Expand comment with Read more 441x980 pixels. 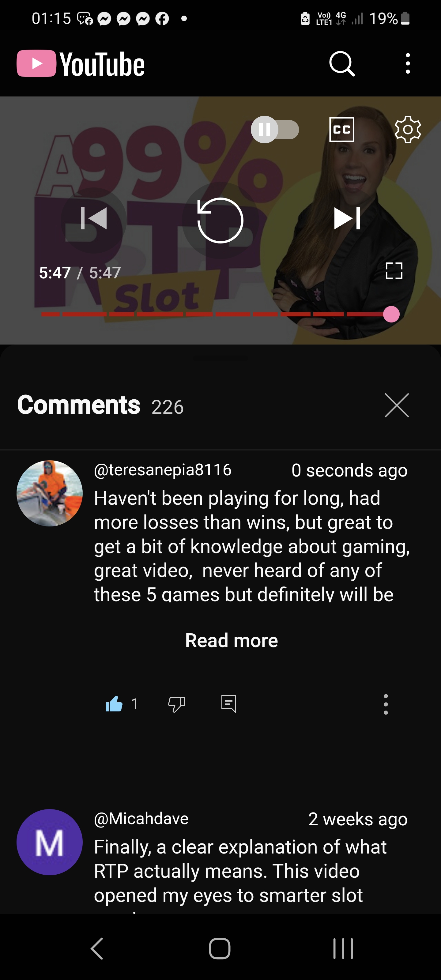[231, 641]
